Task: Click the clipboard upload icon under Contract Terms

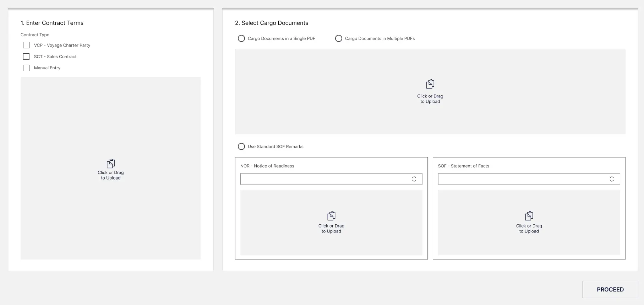Action: [111, 164]
